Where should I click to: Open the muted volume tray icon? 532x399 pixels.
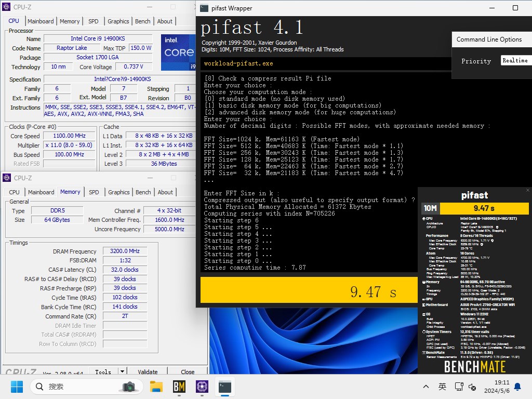(472, 387)
